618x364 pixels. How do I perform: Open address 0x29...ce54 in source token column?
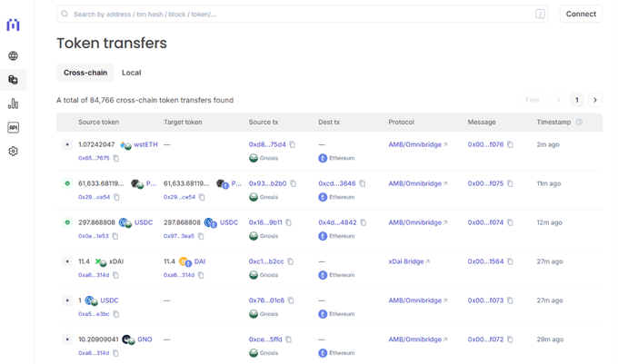95,197
